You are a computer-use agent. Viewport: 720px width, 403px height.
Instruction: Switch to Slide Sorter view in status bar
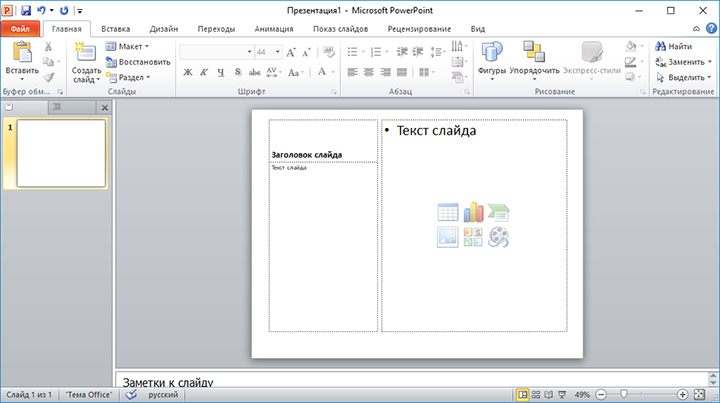(536, 395)
